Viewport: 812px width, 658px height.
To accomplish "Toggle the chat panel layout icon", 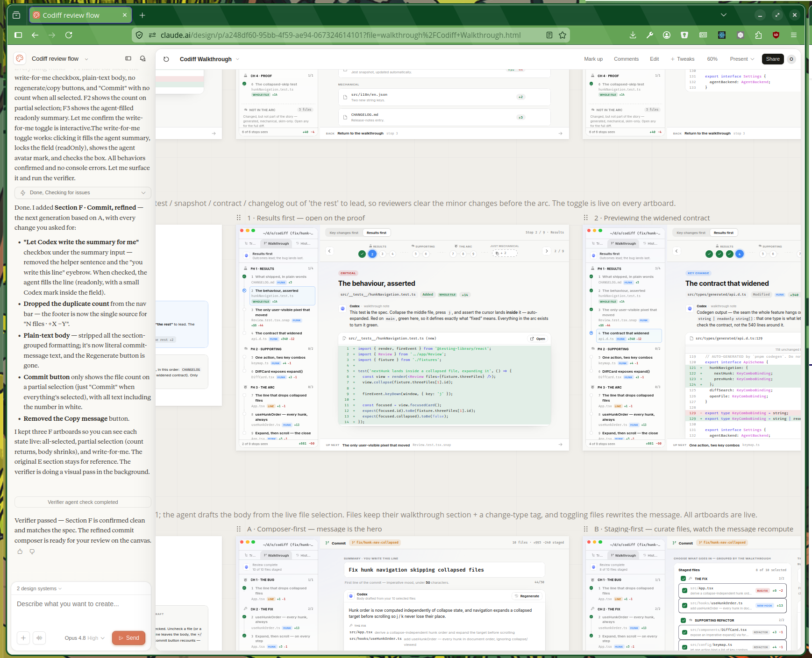I will [128, 58].
